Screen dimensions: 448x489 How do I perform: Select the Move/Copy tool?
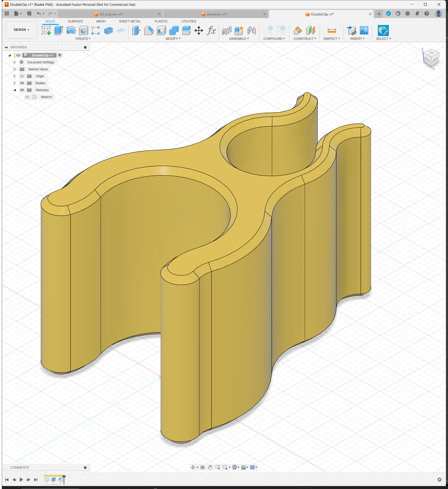click(x=199, y=31)
